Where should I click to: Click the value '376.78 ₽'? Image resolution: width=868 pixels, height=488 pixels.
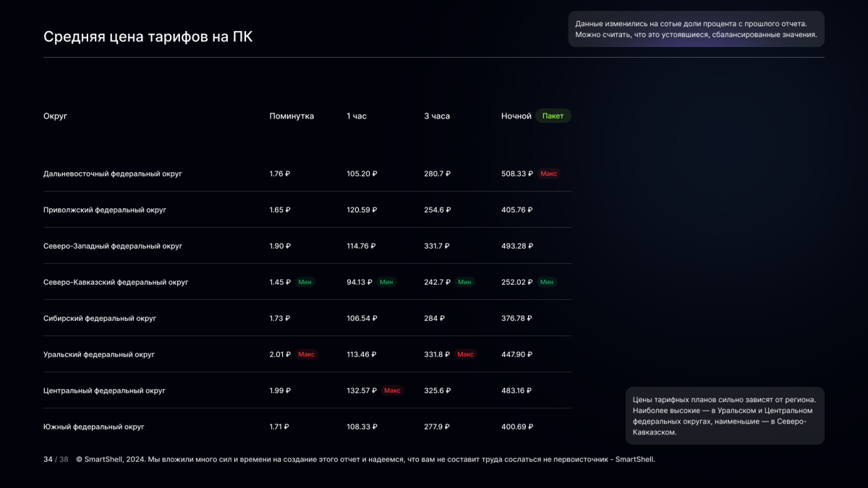pyautogui.click(x=517, y=319)
